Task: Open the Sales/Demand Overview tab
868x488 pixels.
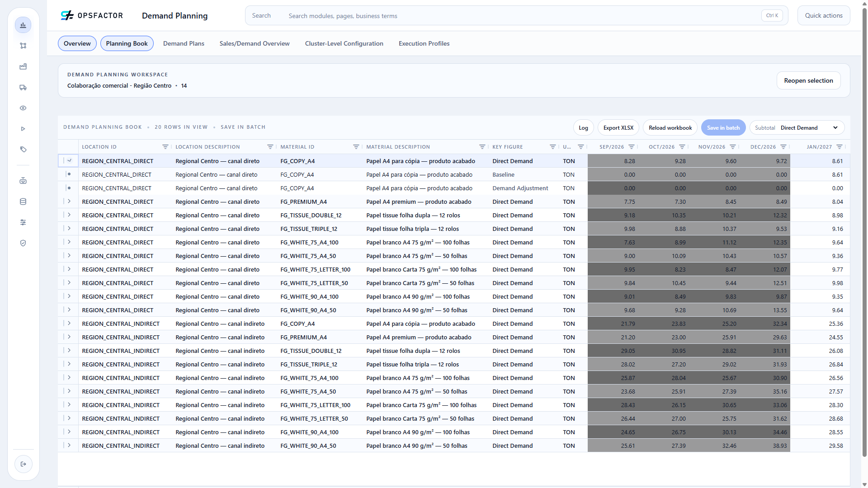Action: point(255,43)
